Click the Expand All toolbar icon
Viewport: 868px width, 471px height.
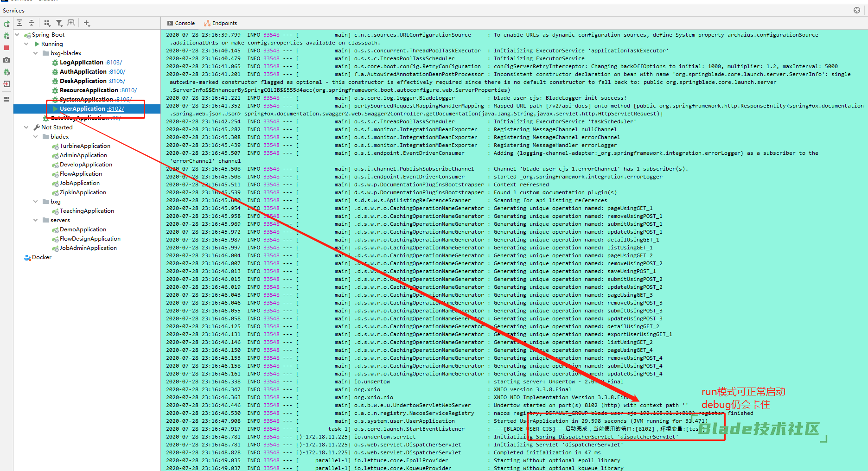(x=19, y=23)
